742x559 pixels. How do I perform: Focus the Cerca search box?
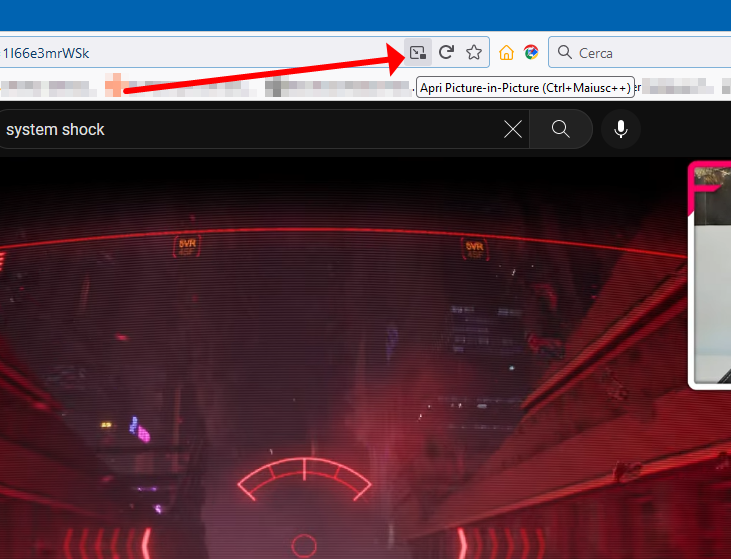click(x=640, y=53)
